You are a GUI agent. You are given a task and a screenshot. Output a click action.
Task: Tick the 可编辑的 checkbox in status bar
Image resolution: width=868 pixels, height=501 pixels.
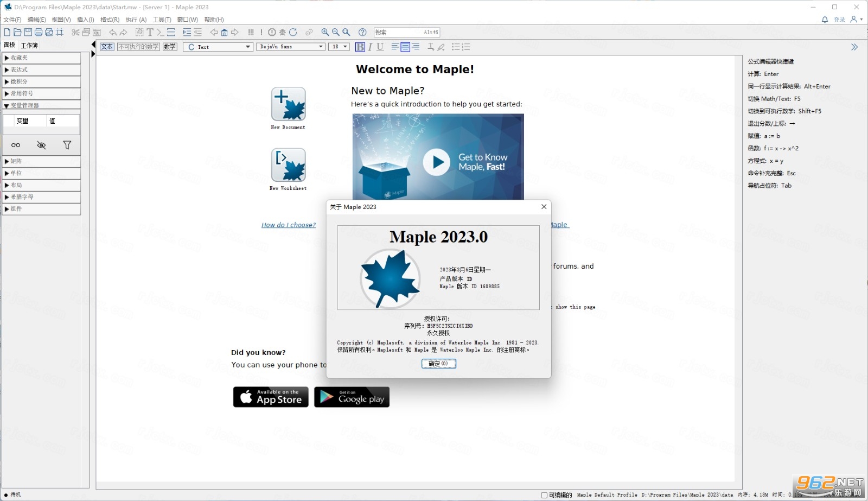coord(544,495)
